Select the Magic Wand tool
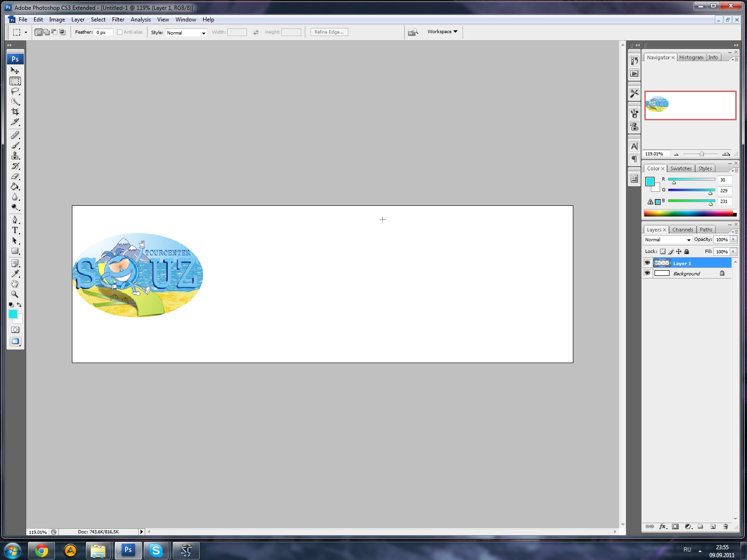747x560 pixels. click(x=15, y=102)
